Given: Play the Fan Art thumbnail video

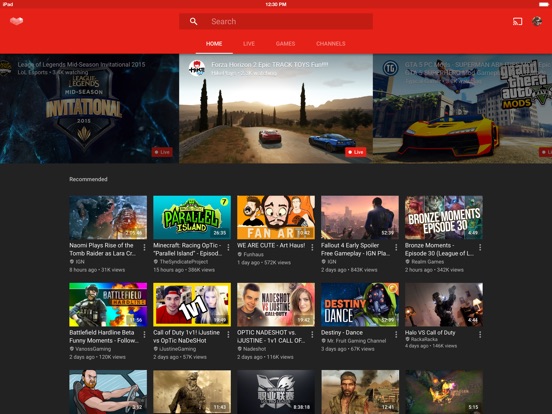Looking at the screenshot, I should (x=276, y=218).
